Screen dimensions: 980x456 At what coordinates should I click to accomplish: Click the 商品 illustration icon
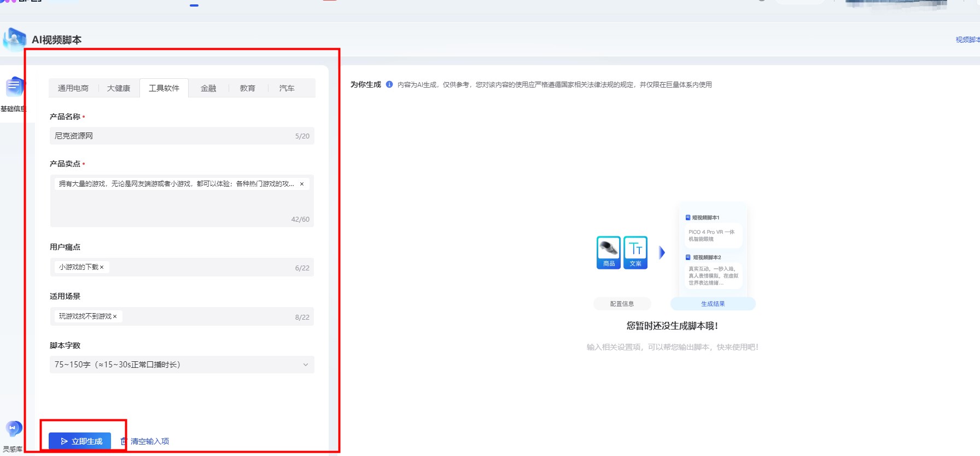[x=609, y=252]
